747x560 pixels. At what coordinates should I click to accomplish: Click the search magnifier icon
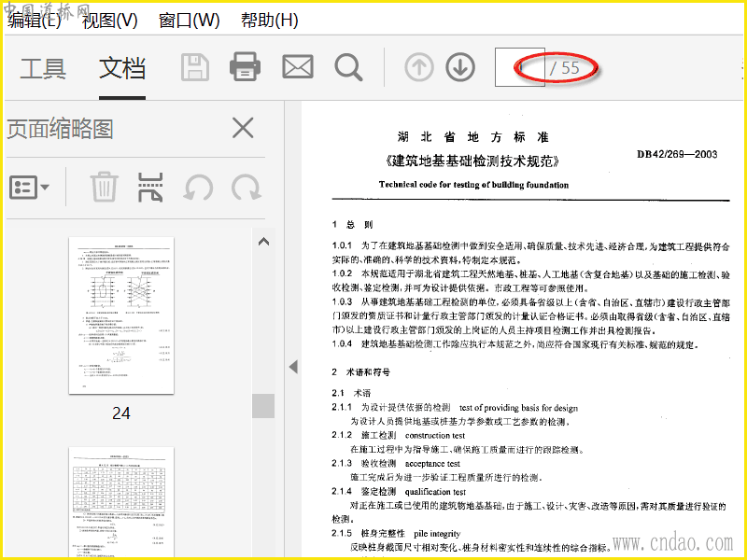tap(348, 67)
